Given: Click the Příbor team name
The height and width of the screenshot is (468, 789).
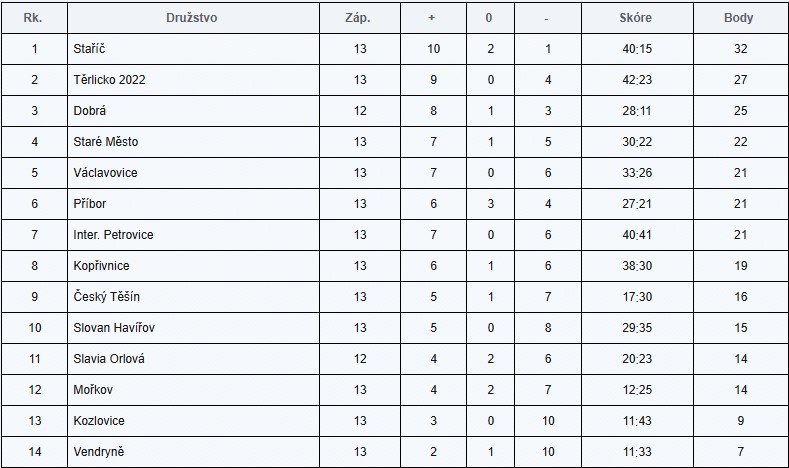Looking at the screenshot, I should (90, 204).
